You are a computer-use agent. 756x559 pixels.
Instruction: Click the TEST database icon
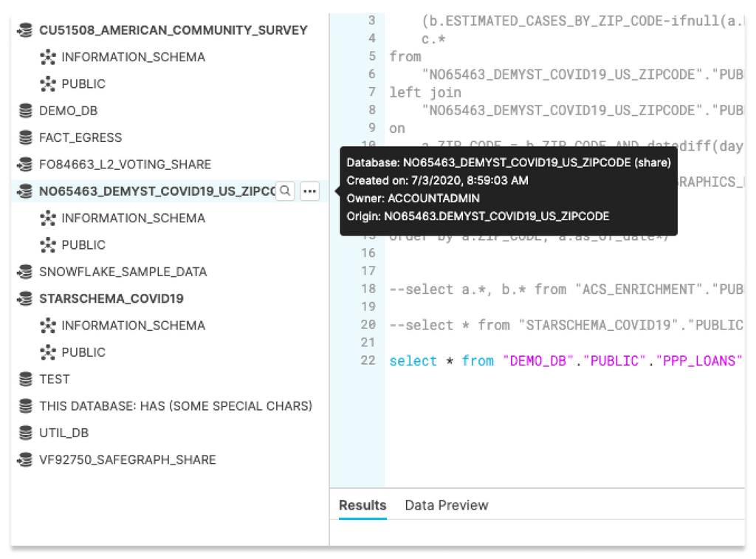point(26,379)
